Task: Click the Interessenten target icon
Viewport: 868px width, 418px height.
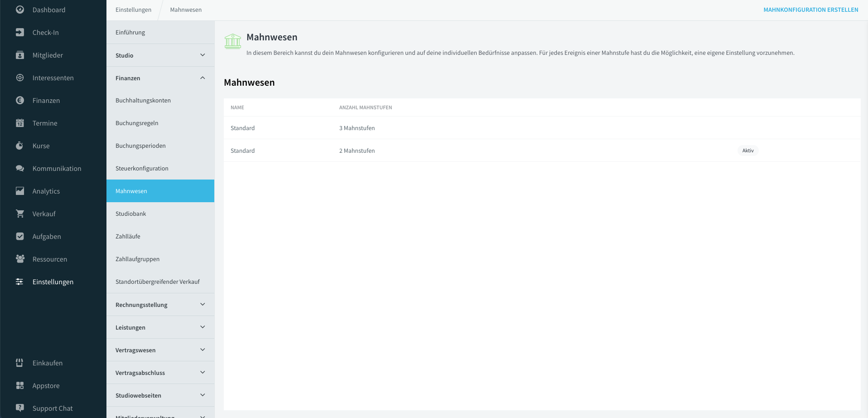Action: coord(20,78)
